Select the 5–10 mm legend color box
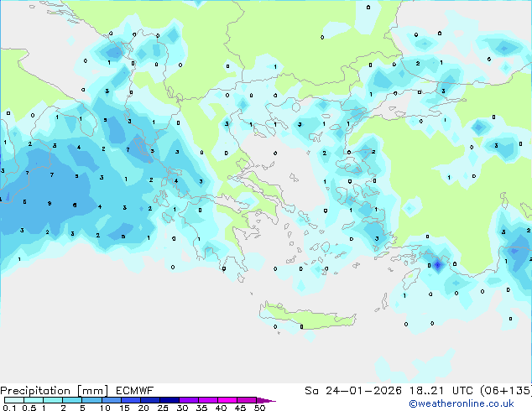 point(91,400)
